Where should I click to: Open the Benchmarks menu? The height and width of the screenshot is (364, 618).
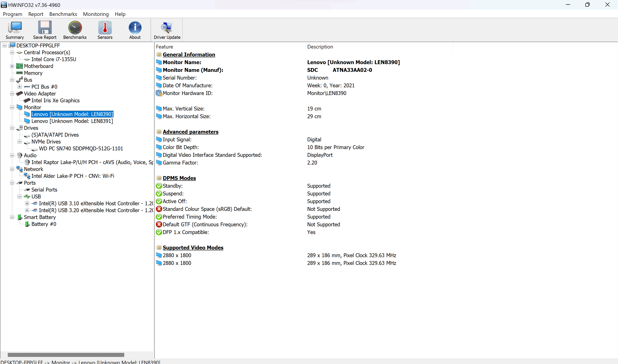pos(63,14)
